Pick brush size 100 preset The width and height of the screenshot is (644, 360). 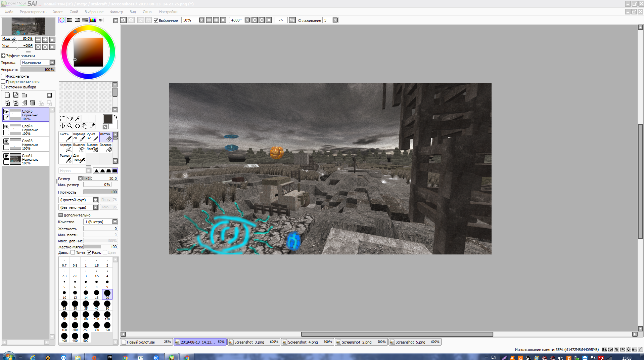coord(97,316)
